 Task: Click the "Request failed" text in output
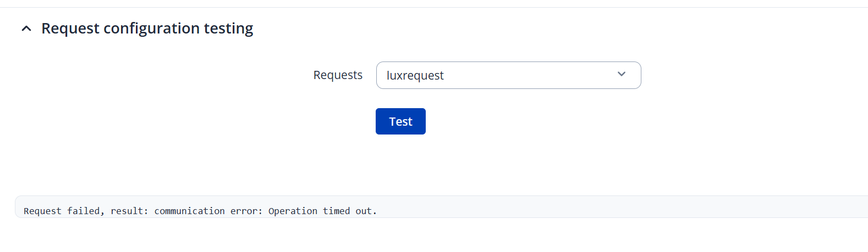[62, 211]
